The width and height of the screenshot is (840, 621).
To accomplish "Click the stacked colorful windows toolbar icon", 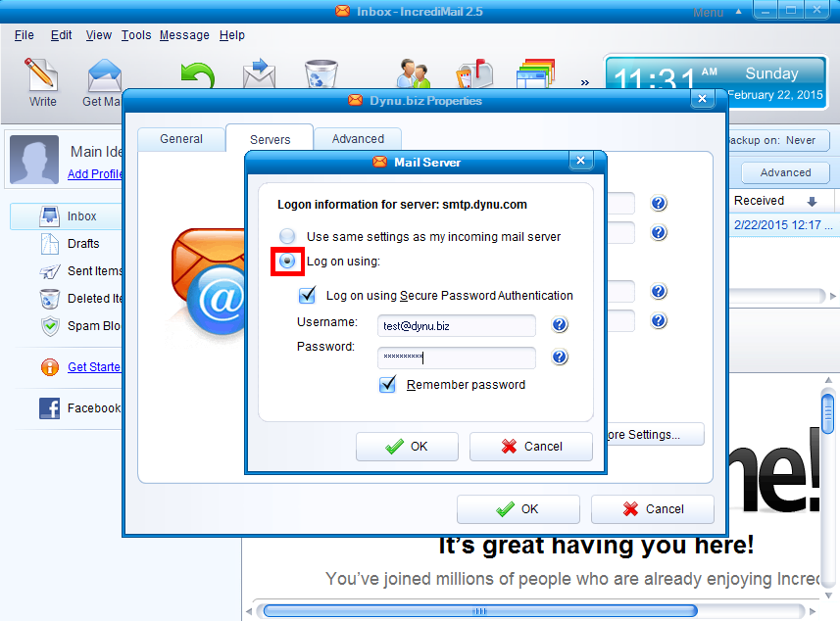I will pyautogui.click(x=536, y=73).
